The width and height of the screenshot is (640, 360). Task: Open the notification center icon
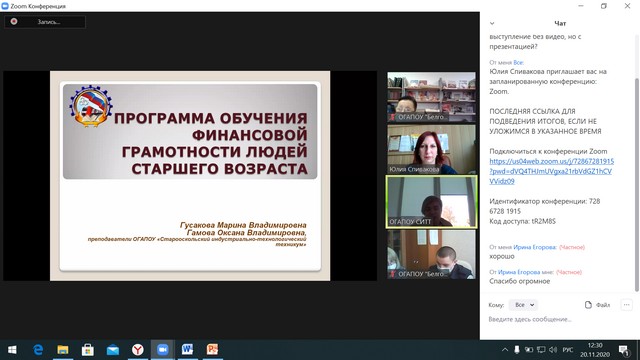point(624,350)
